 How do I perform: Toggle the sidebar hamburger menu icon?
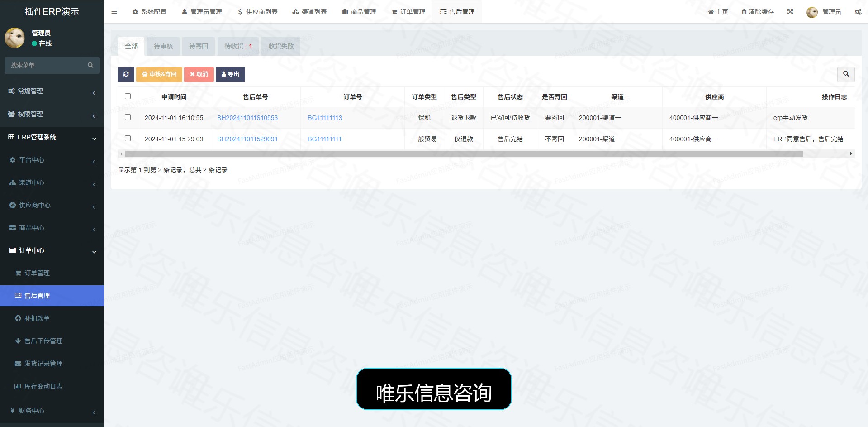tap(114, 12)
